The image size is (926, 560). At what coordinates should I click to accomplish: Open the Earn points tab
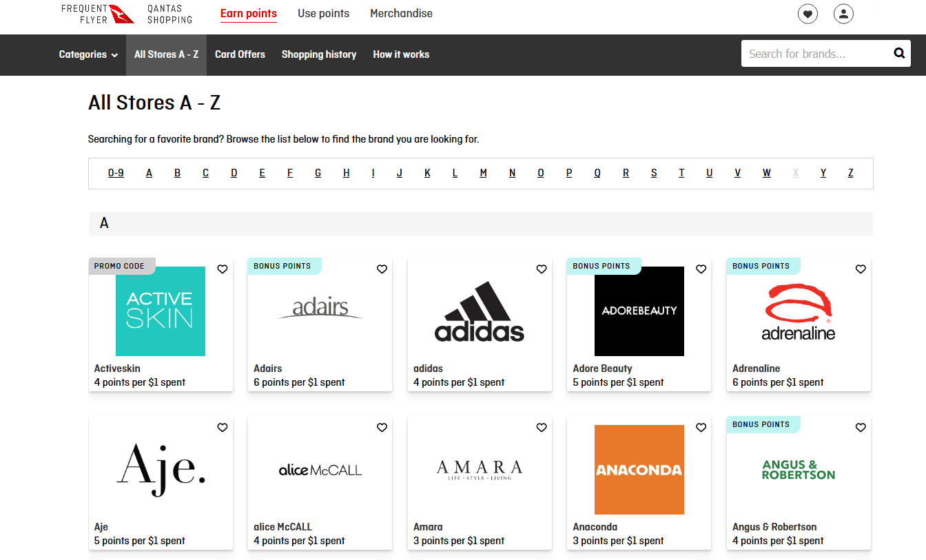point(249,14)
